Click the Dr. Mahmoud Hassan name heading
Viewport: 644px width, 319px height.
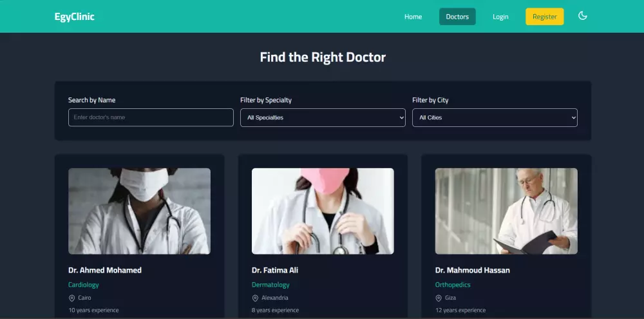(x=472, y=270)
